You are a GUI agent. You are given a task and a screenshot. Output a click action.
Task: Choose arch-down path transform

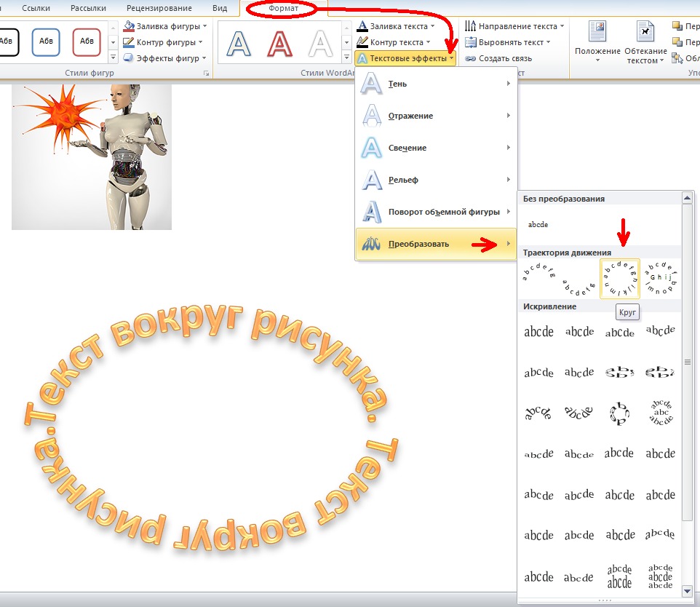(579, 287)
